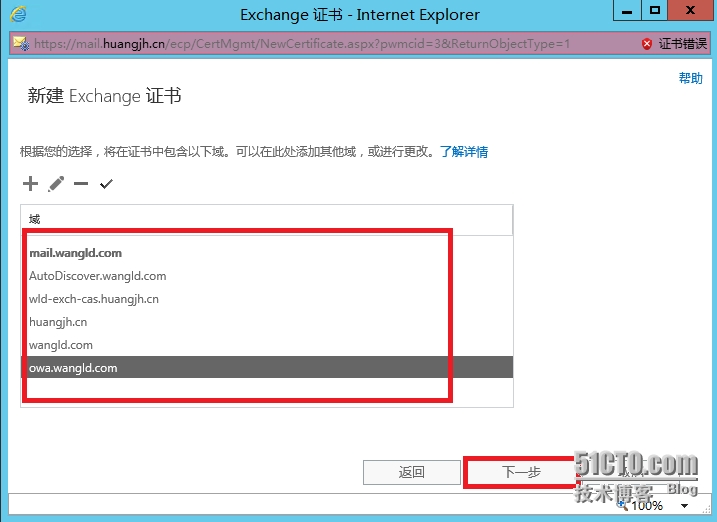
Task: Open the zoom level 100% dropdown arrow
Action: (x=685, y=506)
